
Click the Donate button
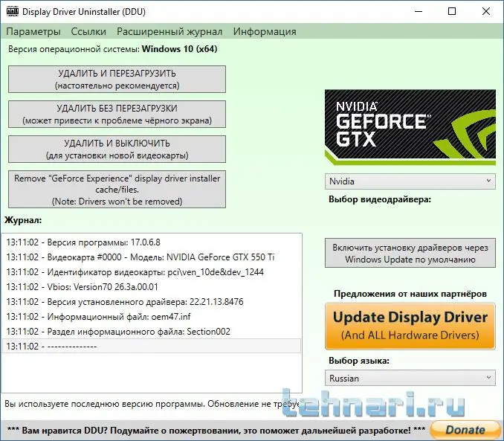(465, 430)
